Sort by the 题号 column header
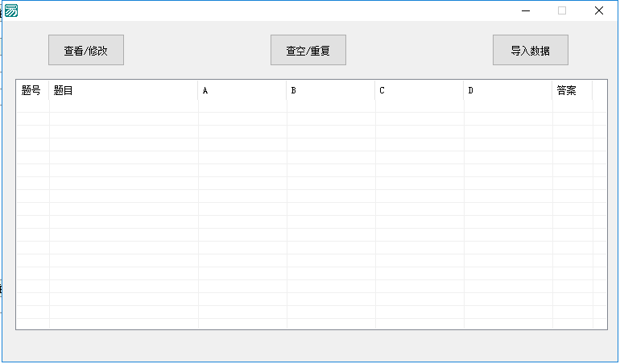The height and width of the screenshot is (364, 620). point(32,90)
